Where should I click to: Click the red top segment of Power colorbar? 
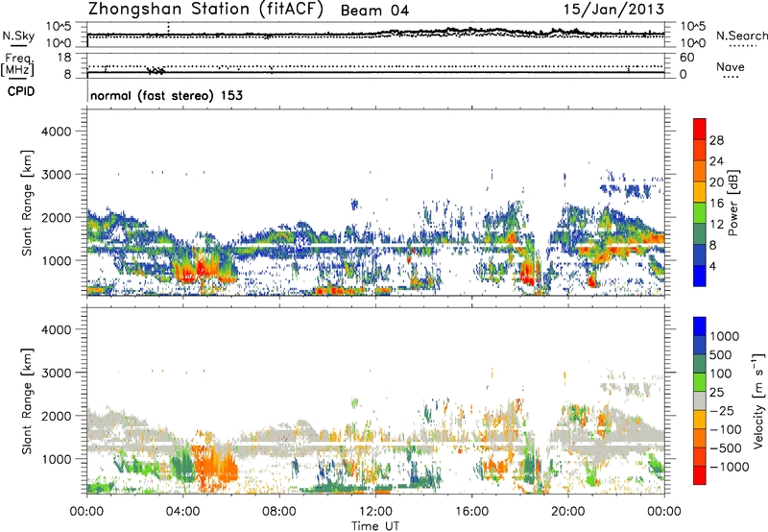700,129
